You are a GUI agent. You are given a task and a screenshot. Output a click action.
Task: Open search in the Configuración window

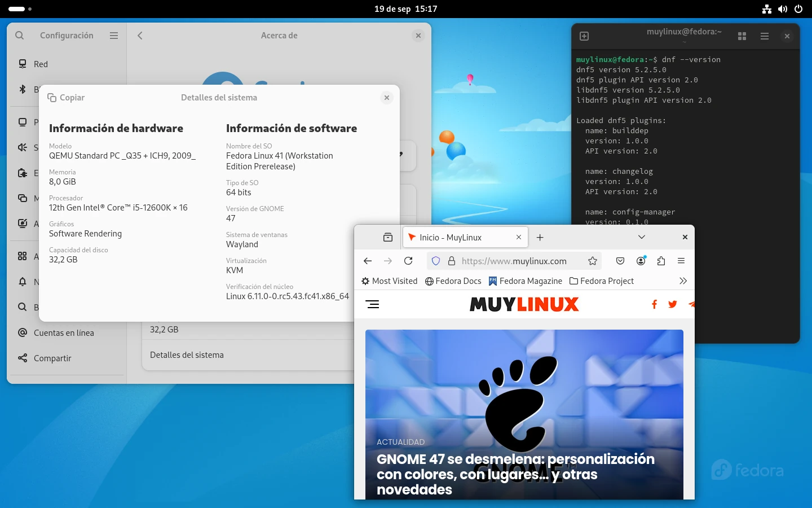coord(20,36)
